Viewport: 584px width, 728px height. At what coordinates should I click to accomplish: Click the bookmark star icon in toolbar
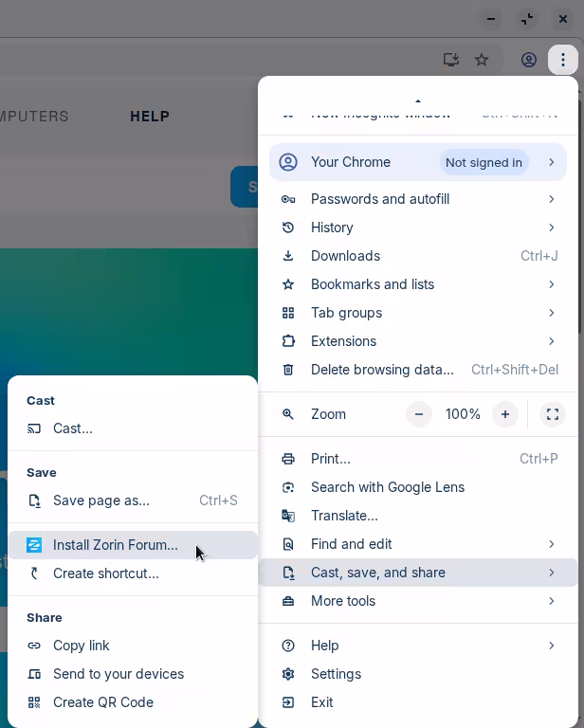click(x=482, y=60)
